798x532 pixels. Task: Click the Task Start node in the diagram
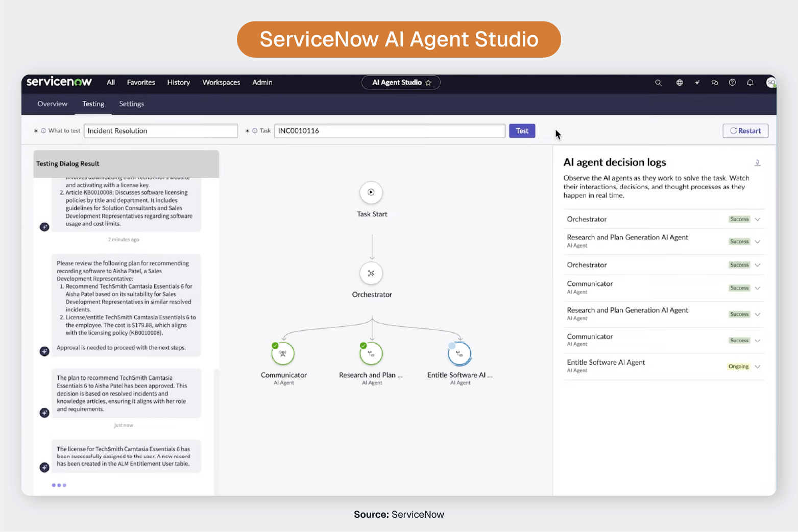(371, 192)
